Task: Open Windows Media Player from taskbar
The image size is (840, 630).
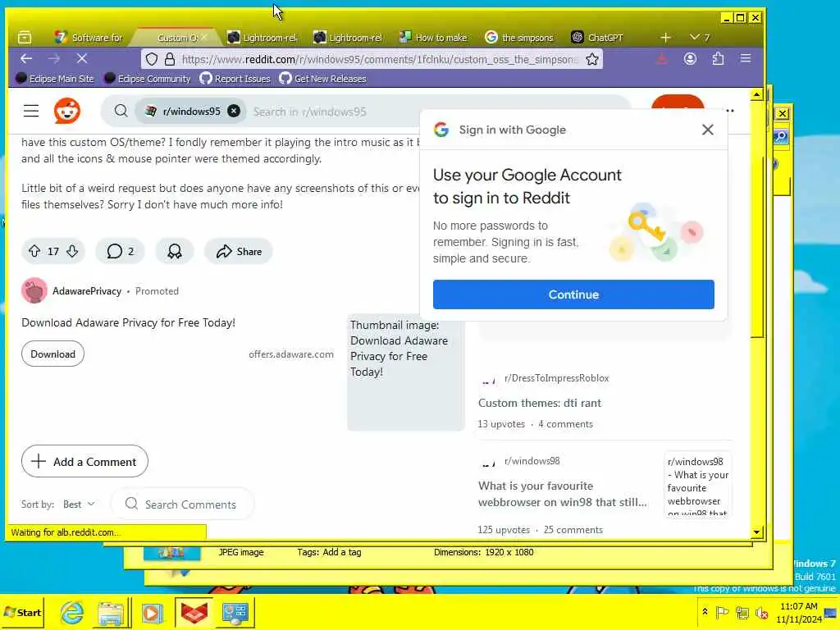Action: click(152, 612)
